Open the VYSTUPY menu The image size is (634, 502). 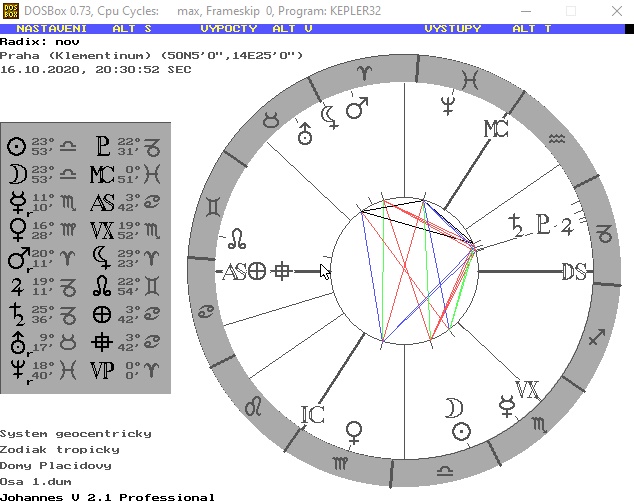[x=453, y=29]
